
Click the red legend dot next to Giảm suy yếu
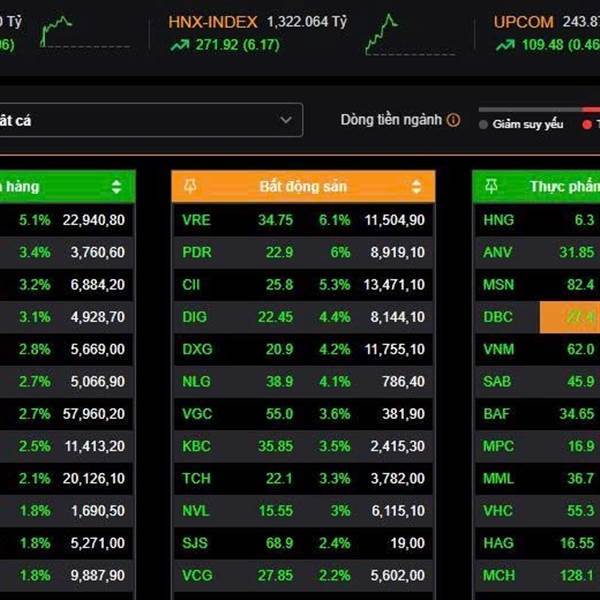(x=587, y=124)
